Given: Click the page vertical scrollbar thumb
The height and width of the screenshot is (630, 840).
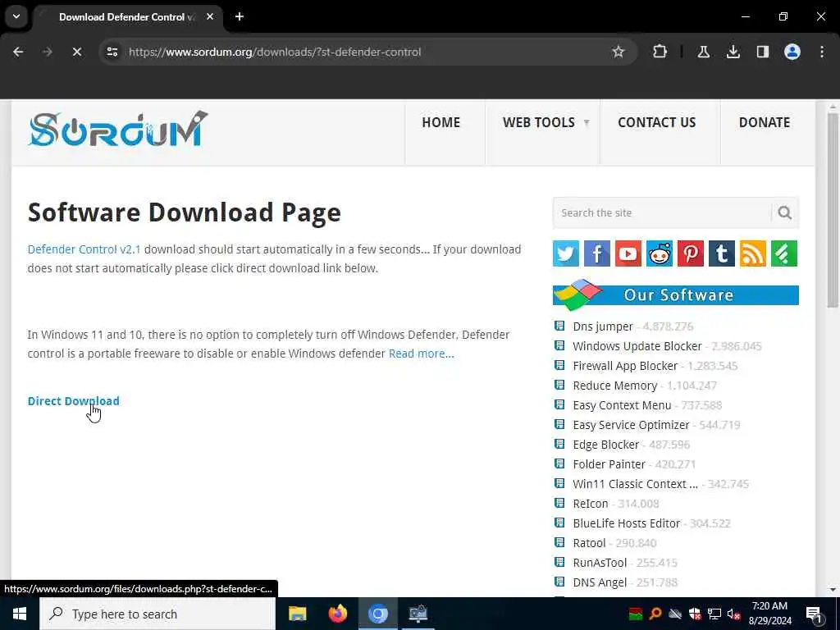Looking at the screenshot, I should pyautogui.click(x=833, y=209).
